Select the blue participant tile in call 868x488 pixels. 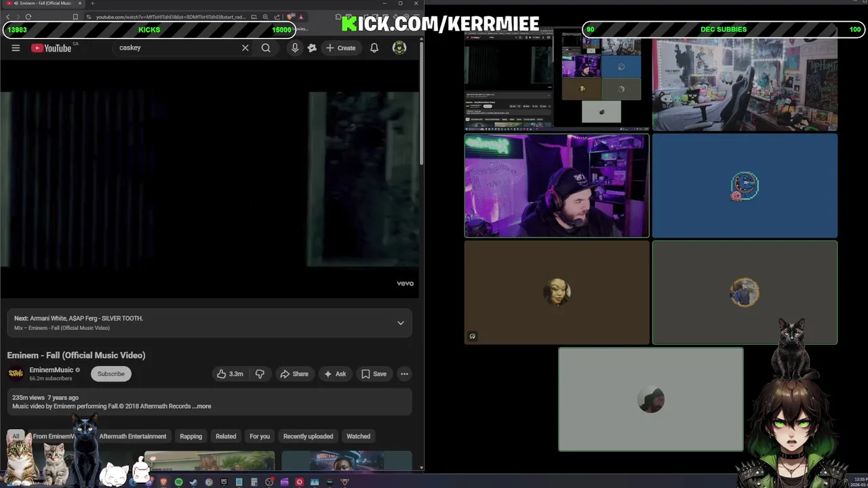[x=745, y=186]
